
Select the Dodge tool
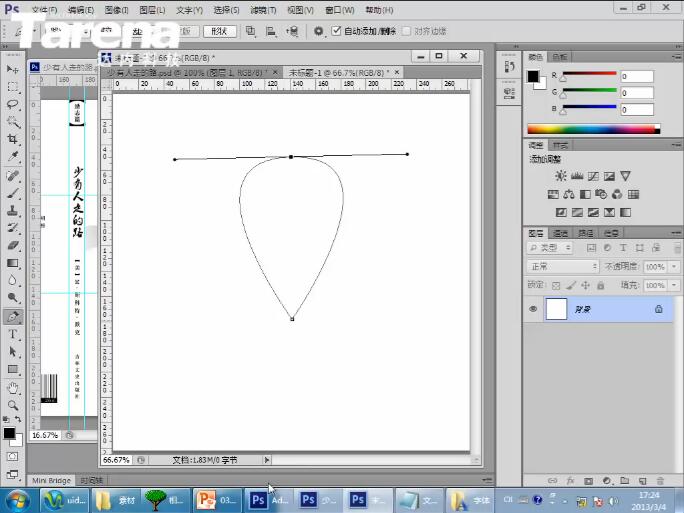click(x=13, y=298)
